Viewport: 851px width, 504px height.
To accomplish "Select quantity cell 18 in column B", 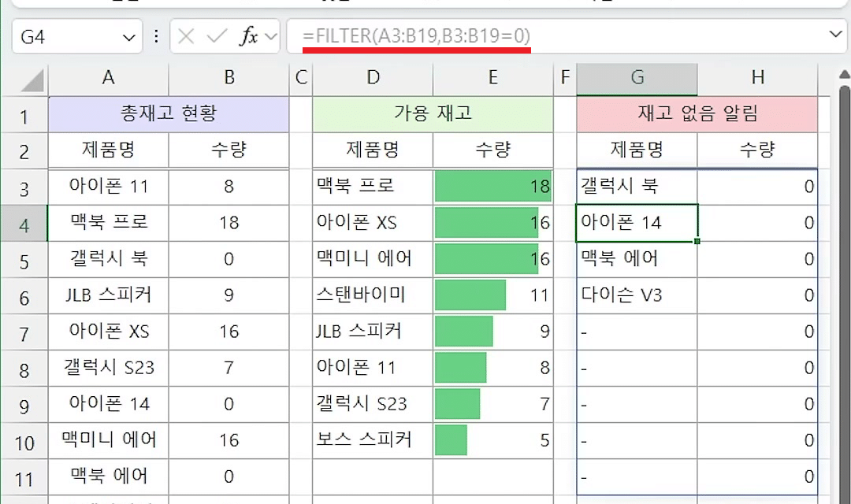I will click(x=229, y=223).
